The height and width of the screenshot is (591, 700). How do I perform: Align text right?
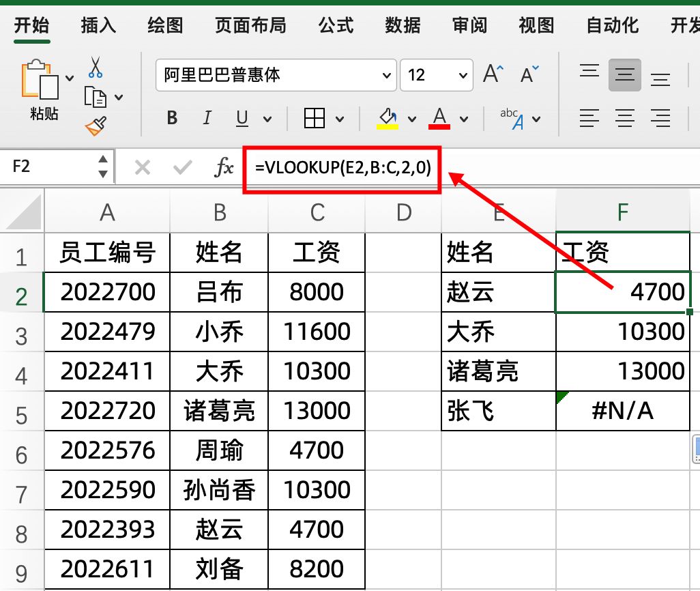click(660, 118)
